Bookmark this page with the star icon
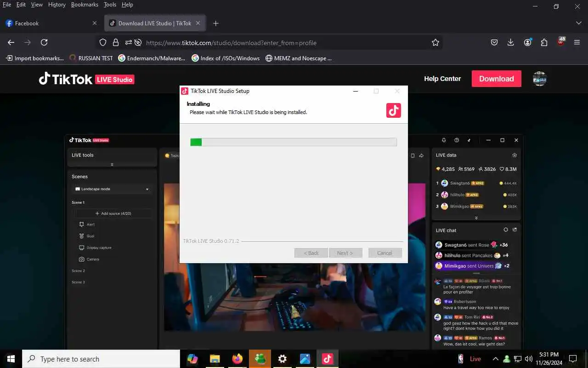The image size is (588, 368). pyautogui.click(x=435, y=42)
